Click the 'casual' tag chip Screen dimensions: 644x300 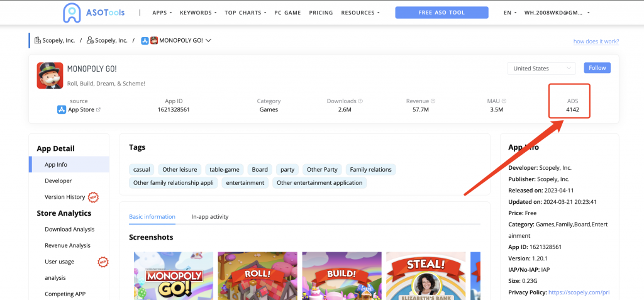coord(141,170)
